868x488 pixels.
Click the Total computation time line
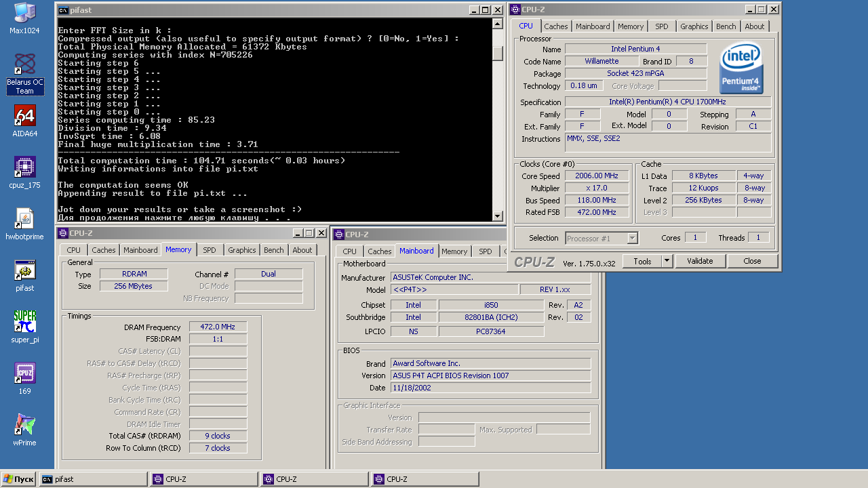point(202,161)
